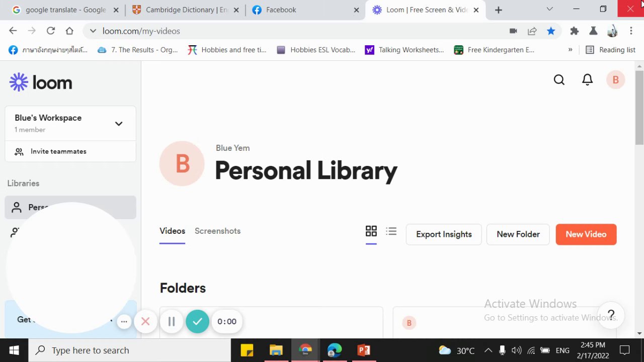Screen dimensions: 644x362
Task: Open the Action Center notifications
Action: coord(624,350)
